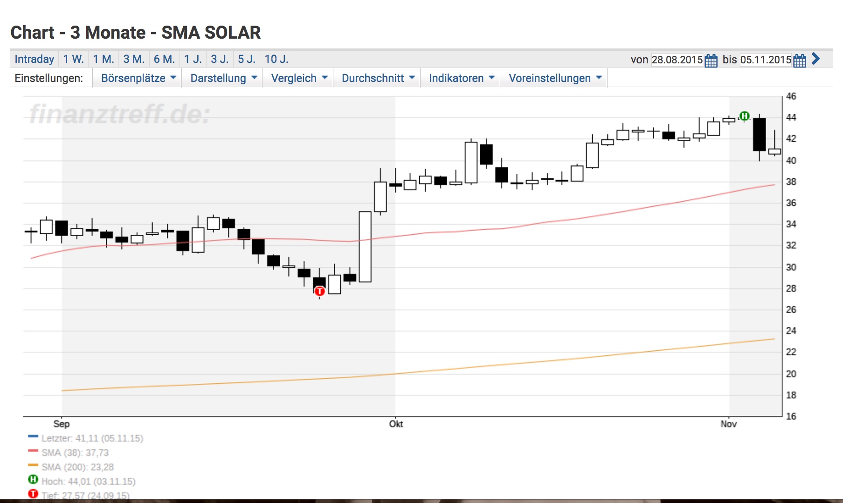This screenshot has height=504, width=843.
Task: Switch to the Intraday tab
Action: tap(34, 59)
